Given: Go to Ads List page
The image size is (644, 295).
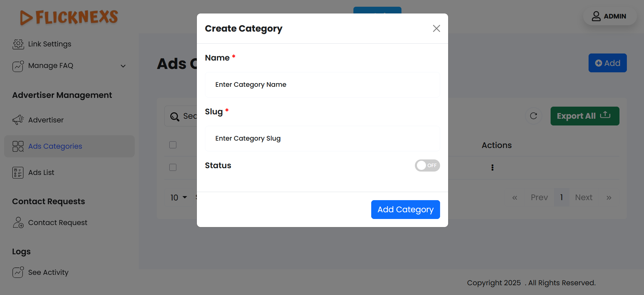Looking at the screenshot, I should click(41, 173).
